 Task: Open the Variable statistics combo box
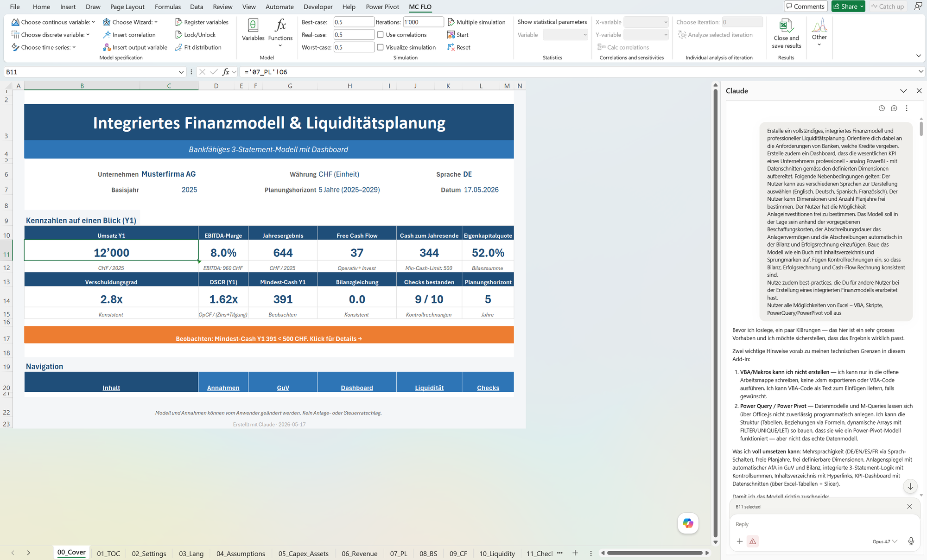(565, 35)
